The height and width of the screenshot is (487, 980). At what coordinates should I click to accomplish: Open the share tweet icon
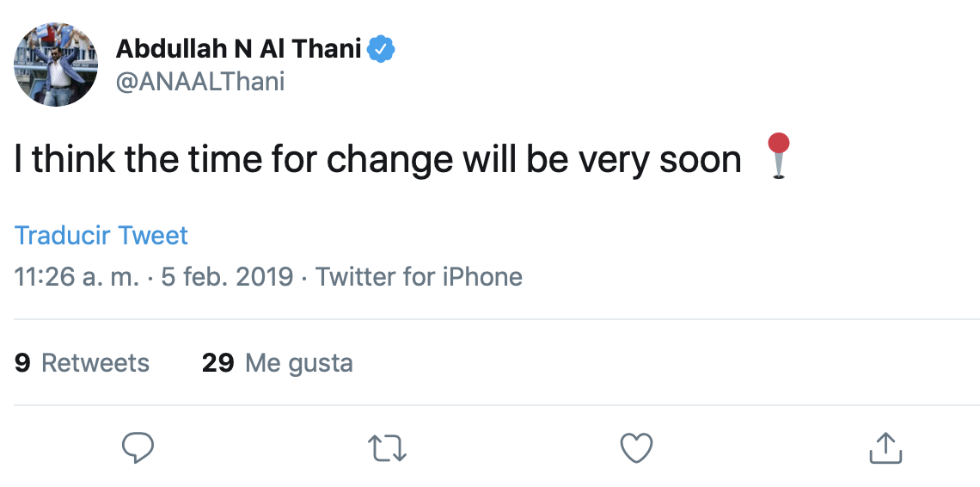[885, 447]
